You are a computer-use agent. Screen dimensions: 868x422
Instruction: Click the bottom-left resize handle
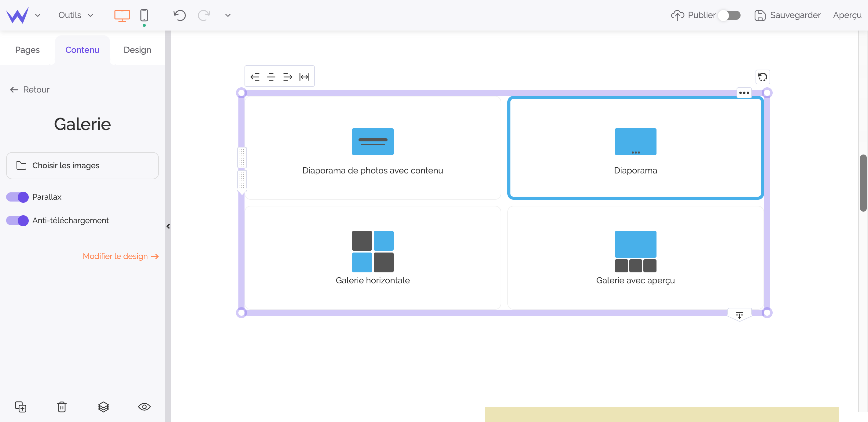(x=241, y=313)
